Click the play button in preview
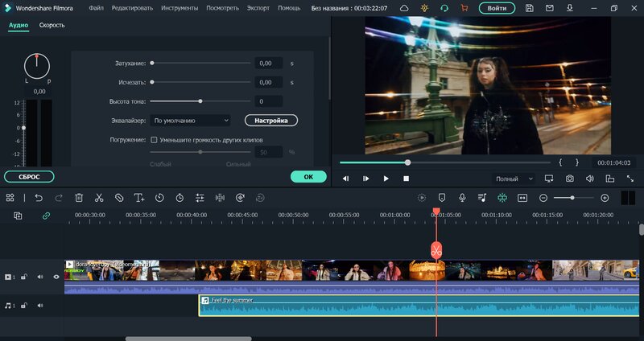The height and width of the screenshot is (341, 644). [x=386, y=179]
